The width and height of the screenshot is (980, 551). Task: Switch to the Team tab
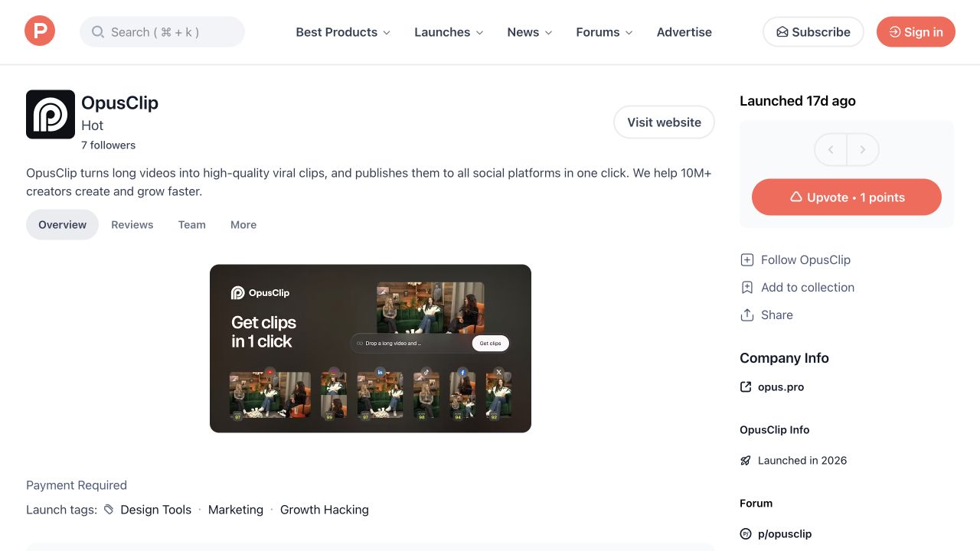click(192, 224)
